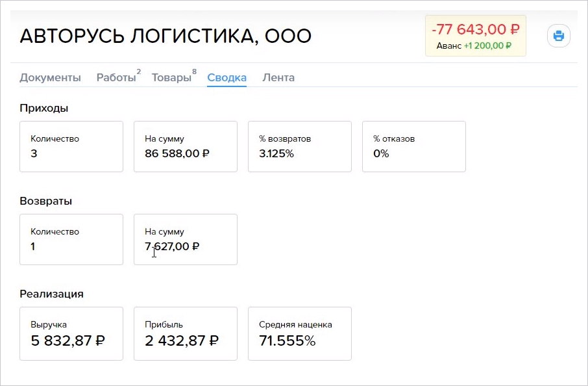Click the 86 588,00 ₽ sum card
Screen dimensions: 588x386
click(186, 146)
